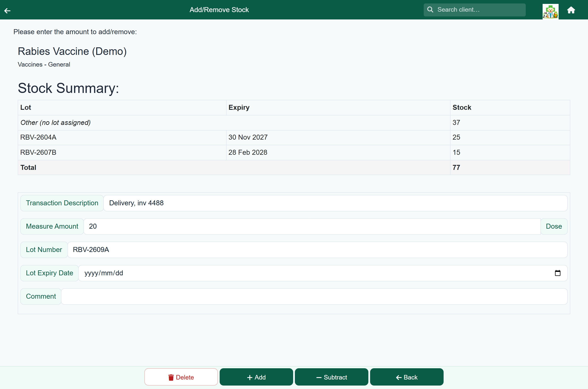
Task: Click the Measure Amount label
Action: (52, 226)
